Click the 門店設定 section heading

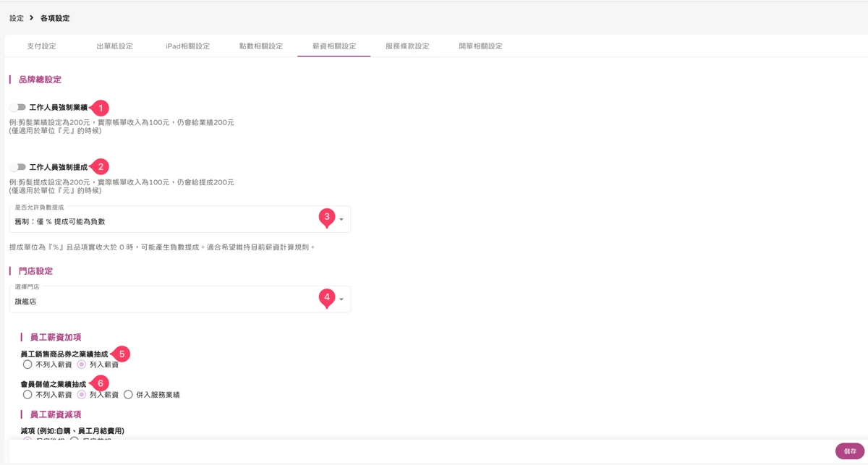click(x=35, y=271)
